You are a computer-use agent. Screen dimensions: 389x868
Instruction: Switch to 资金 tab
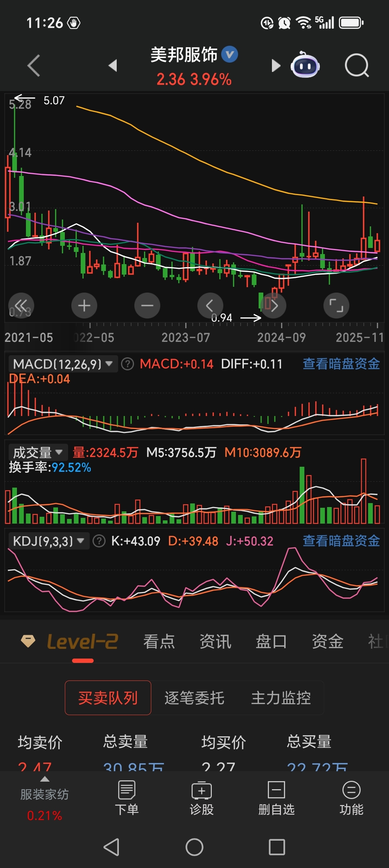click(x=327, y=642)
